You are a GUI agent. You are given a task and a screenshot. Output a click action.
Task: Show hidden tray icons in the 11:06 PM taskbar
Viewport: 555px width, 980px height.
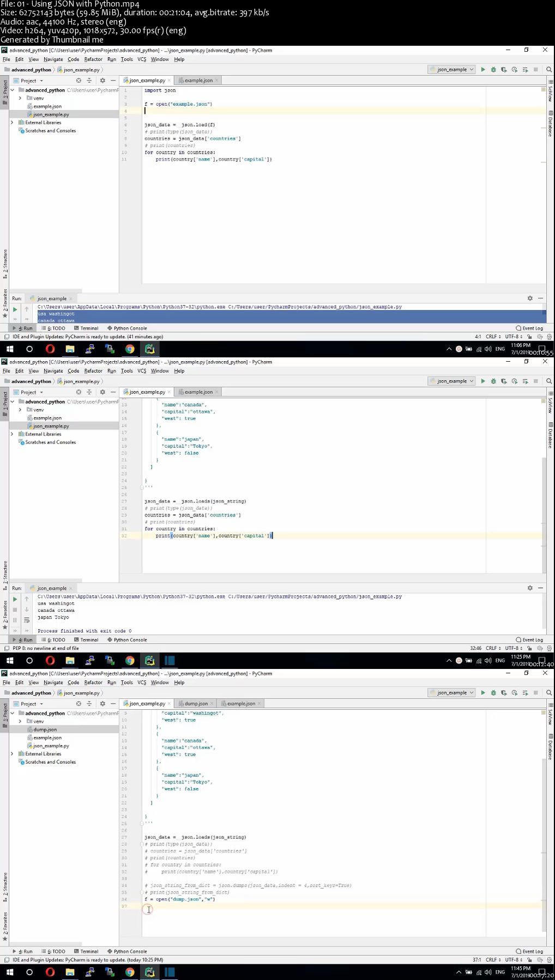pyautogui.click(x=449, y=349)
